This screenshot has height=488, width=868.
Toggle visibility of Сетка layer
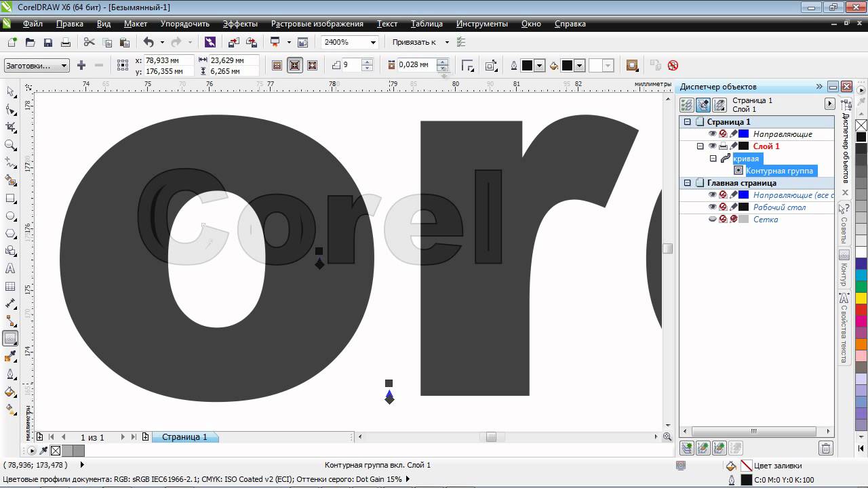pyautogui.click(x=712, y=219)
